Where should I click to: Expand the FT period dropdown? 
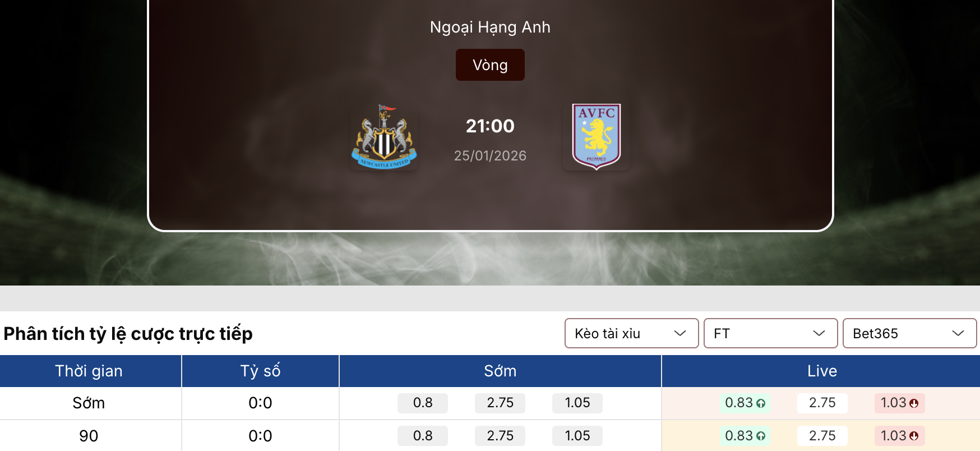770,333
